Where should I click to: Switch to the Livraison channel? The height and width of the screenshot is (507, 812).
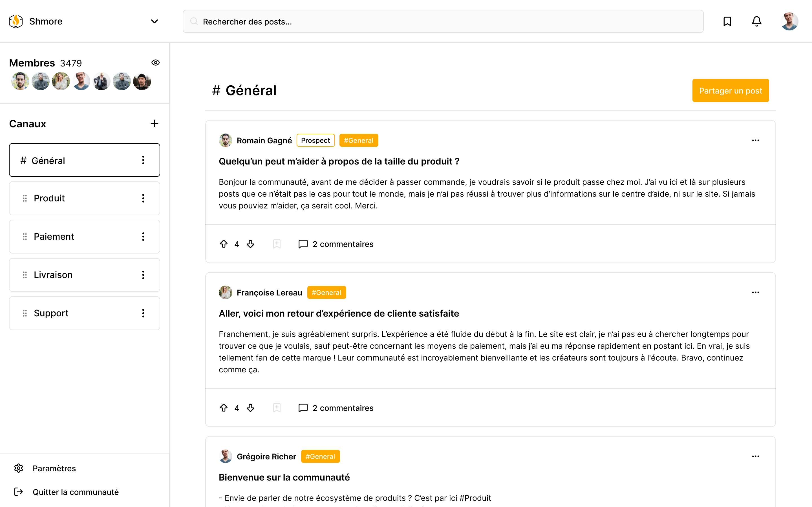click(x=53, y=275)
